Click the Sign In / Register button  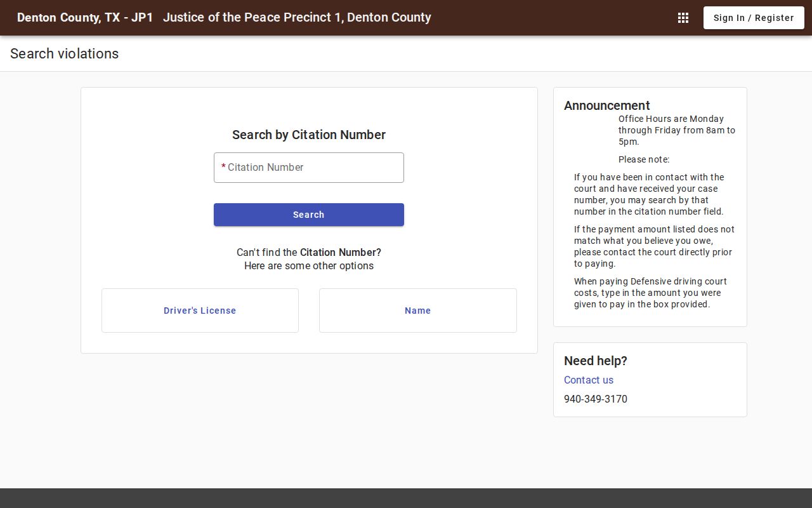click(754, 18)
